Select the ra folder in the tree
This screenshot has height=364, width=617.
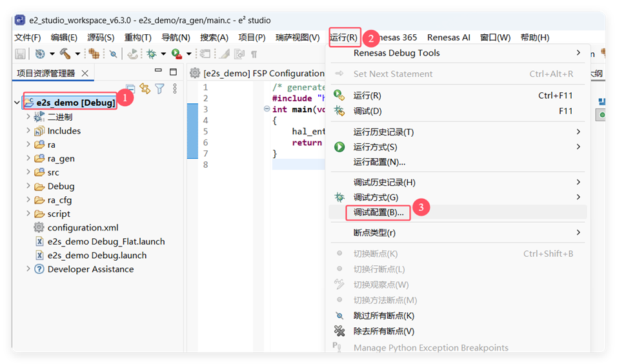tap(51, 145)
